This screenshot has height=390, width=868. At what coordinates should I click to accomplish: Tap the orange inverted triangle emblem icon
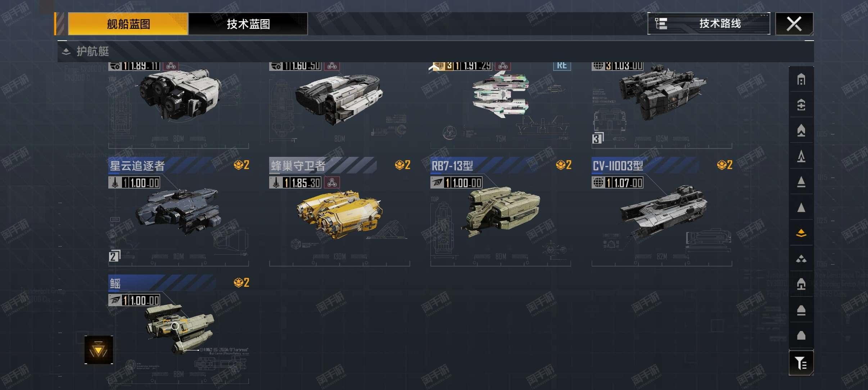99,350
